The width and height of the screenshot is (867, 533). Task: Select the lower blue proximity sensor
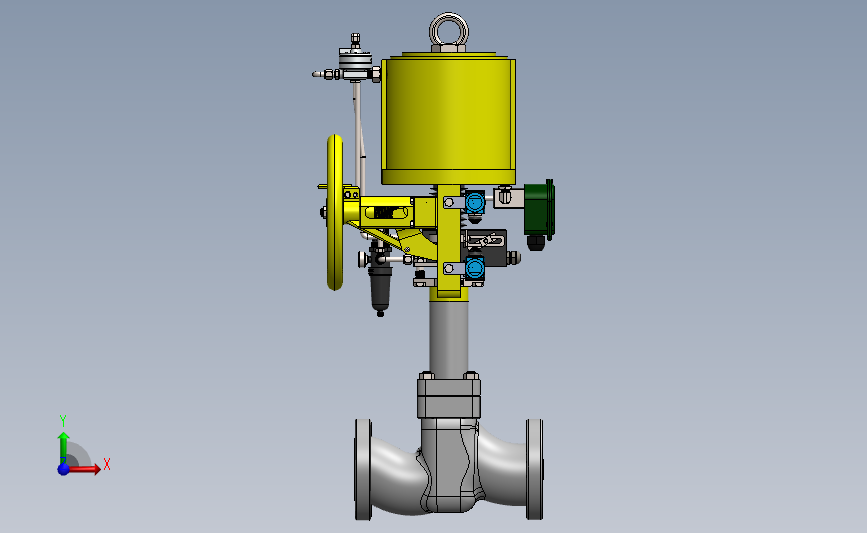pyautogui.click(x=474, y=268)
